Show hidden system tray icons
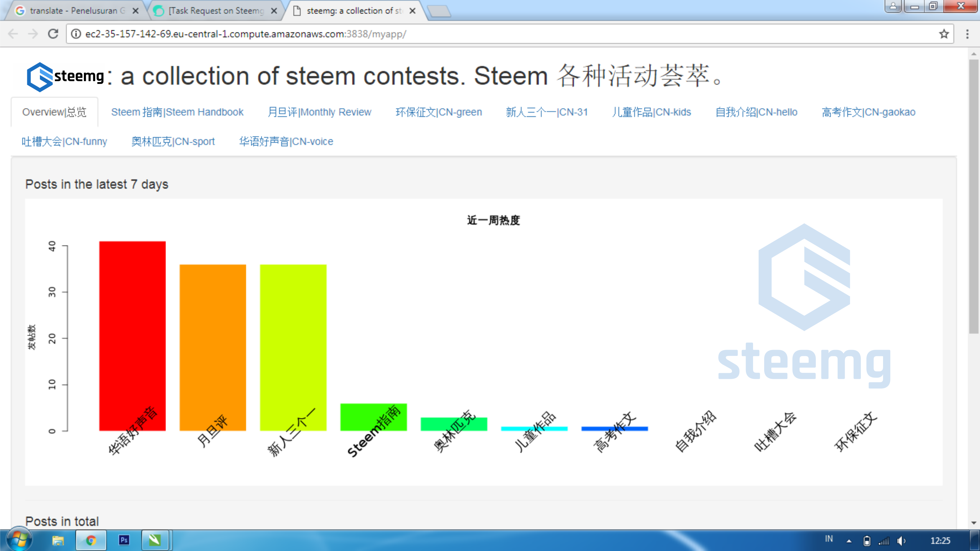The height and width of the screenshot is (551, 980). [849, 541]
